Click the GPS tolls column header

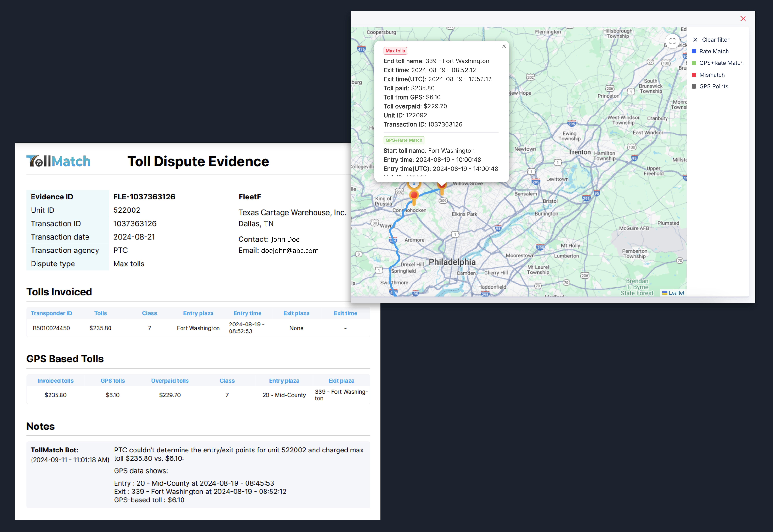coord(113,381)
